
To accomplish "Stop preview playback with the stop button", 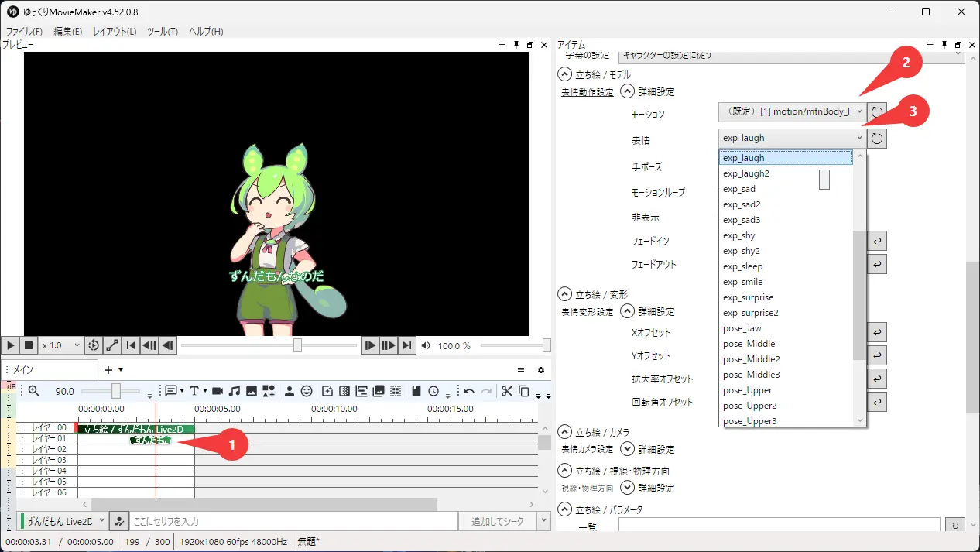I will click(x=29, y=345).
